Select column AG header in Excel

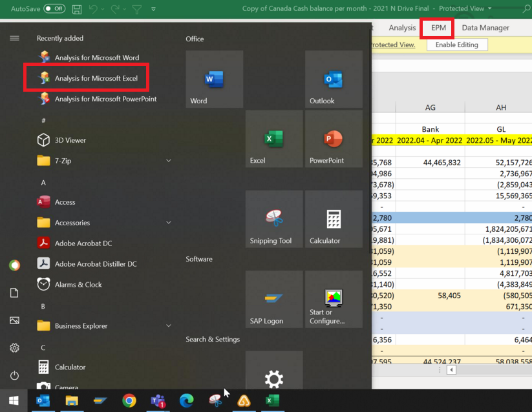click(x=431, y=107)
